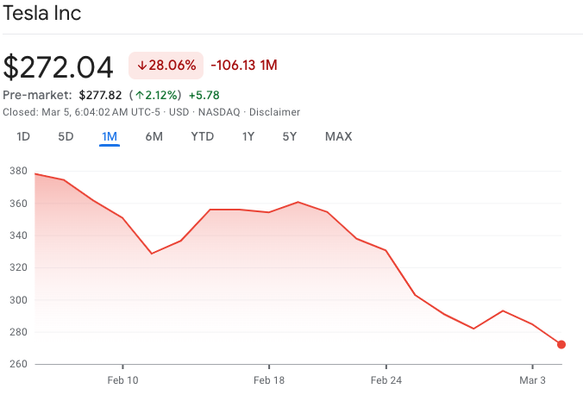Click the green pre-market up arrow

(x=139, y=95)
